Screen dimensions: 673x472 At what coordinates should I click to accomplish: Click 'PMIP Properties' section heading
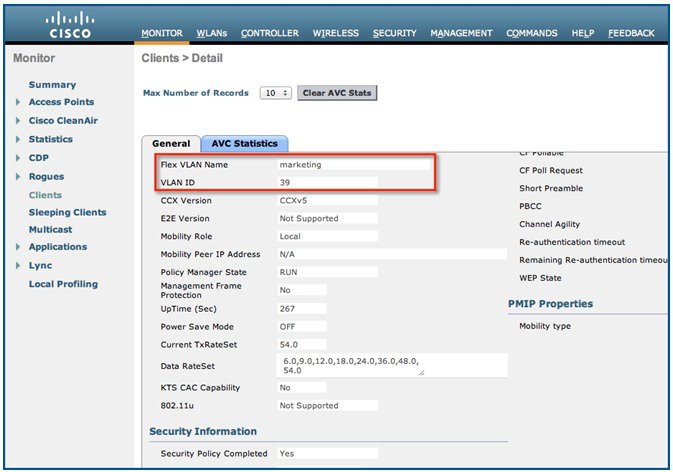coord(551,304)
